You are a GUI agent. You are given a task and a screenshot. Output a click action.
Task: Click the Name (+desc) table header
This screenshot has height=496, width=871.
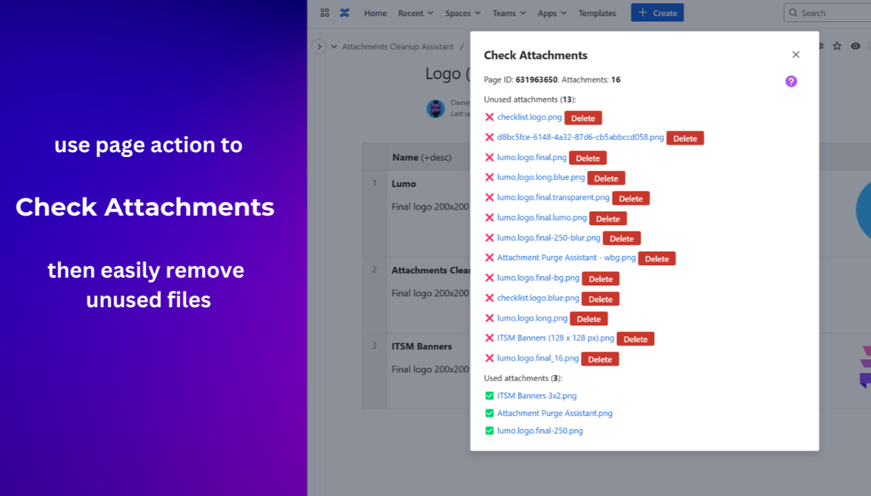coord(422,158)
